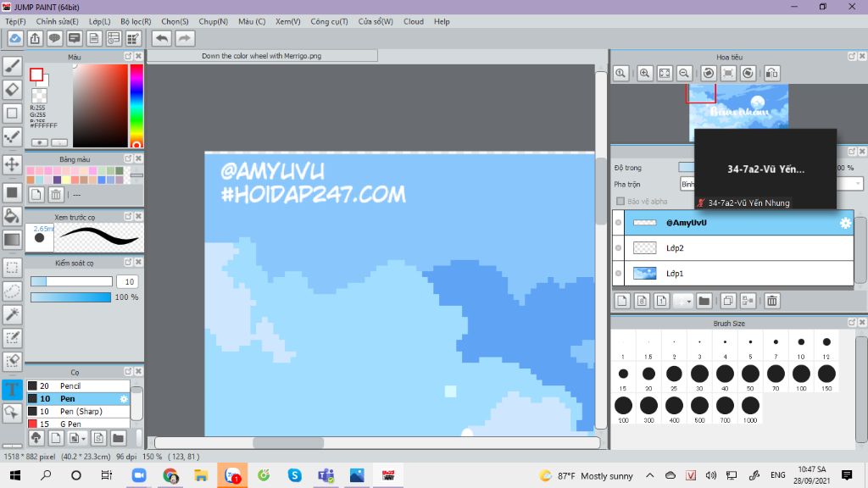Select the Bucket fill tool
The width and height of the screenshot is (868, 488).
click(x=12, y=216)
